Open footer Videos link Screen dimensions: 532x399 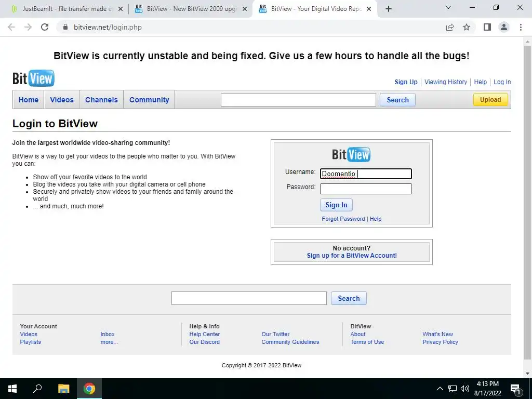29,334
